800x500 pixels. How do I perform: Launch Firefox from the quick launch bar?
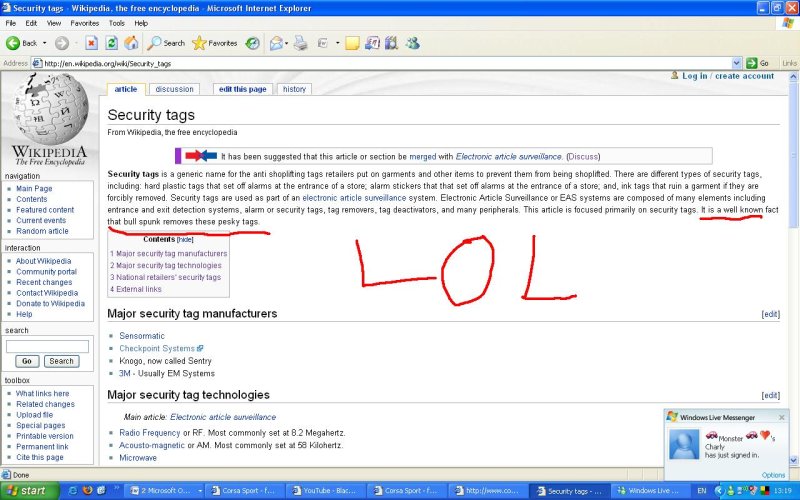(87, 490)
